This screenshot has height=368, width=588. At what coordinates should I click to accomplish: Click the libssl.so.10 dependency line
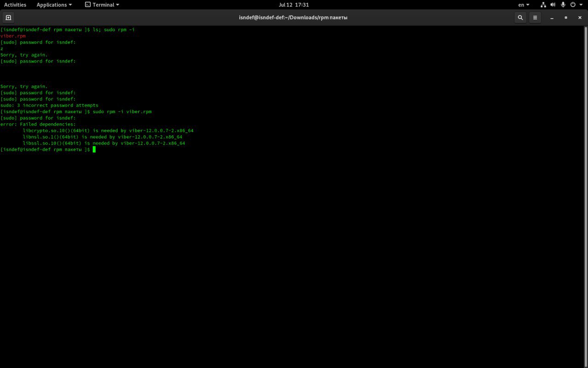coord(104,144)
